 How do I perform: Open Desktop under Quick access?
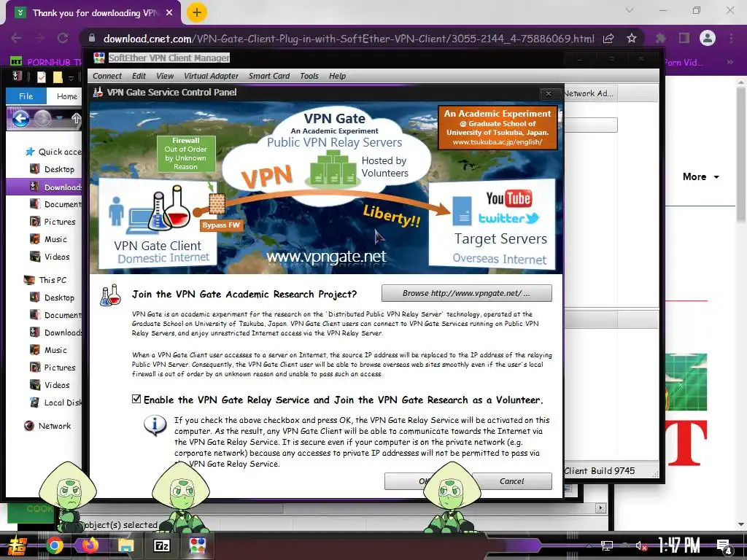click(59, 169)
